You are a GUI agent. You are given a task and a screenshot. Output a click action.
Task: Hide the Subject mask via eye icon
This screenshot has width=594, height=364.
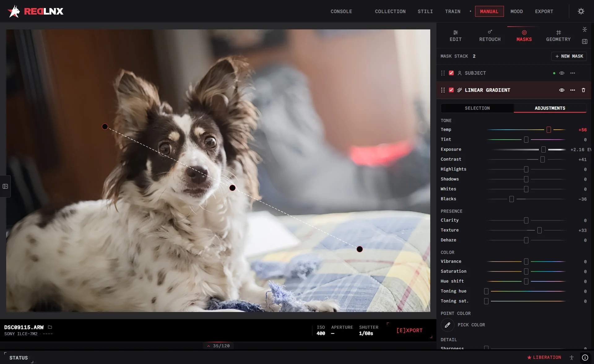[x=562, y=73]
